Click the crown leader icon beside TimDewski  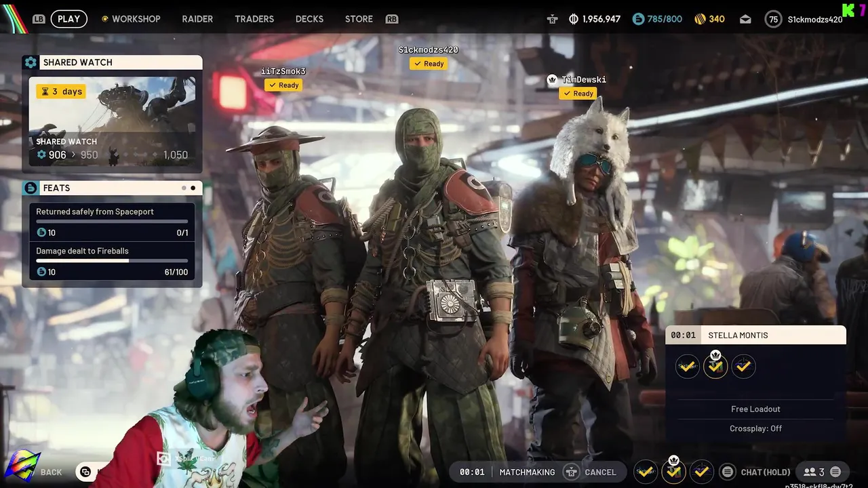552,79
